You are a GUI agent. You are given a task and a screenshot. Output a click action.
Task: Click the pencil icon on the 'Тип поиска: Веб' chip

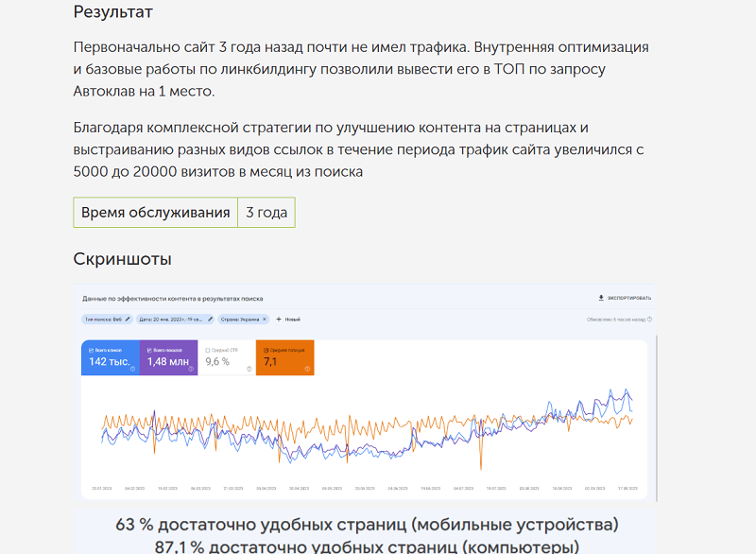[128, 320]
